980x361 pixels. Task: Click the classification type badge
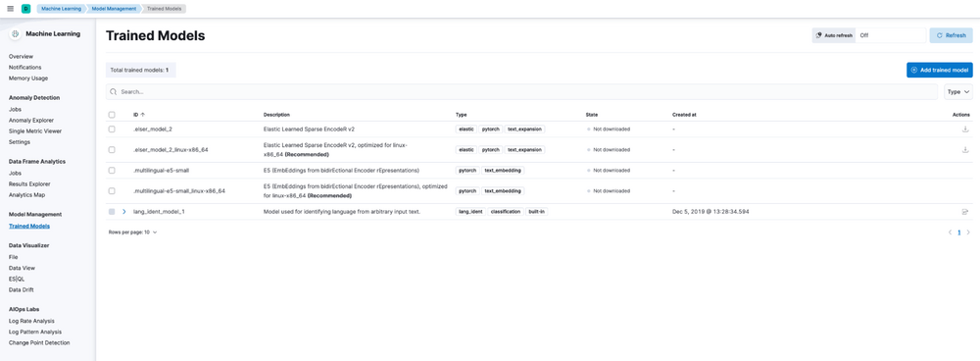(505, 212)
